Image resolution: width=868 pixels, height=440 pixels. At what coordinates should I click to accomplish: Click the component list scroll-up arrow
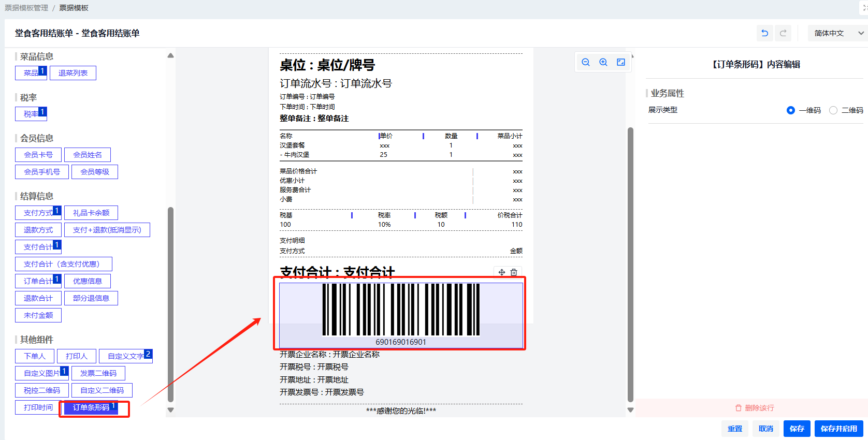pyautogui.click(x=170, y=55)
